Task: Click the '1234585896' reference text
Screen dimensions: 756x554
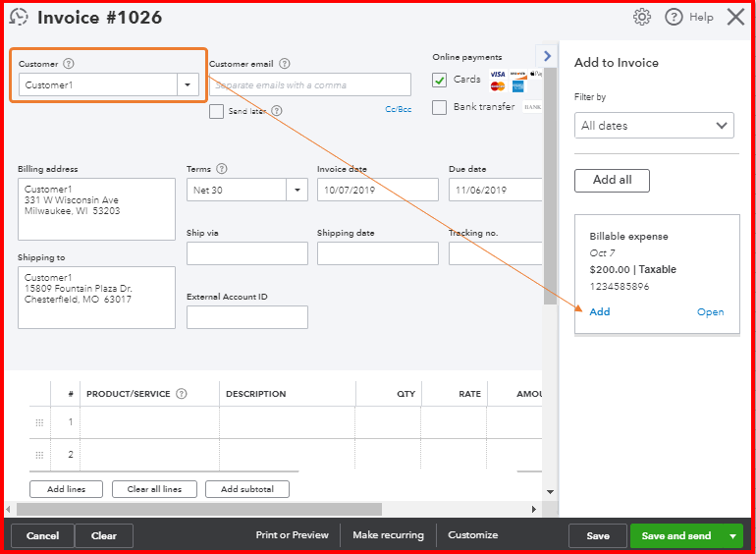Action: click(x=620, y=287)
